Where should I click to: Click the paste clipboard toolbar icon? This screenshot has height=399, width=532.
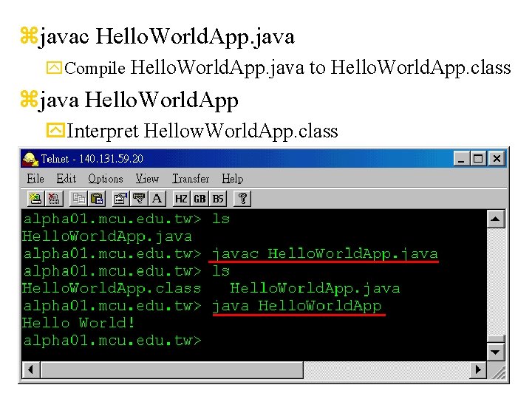point(97,199)
